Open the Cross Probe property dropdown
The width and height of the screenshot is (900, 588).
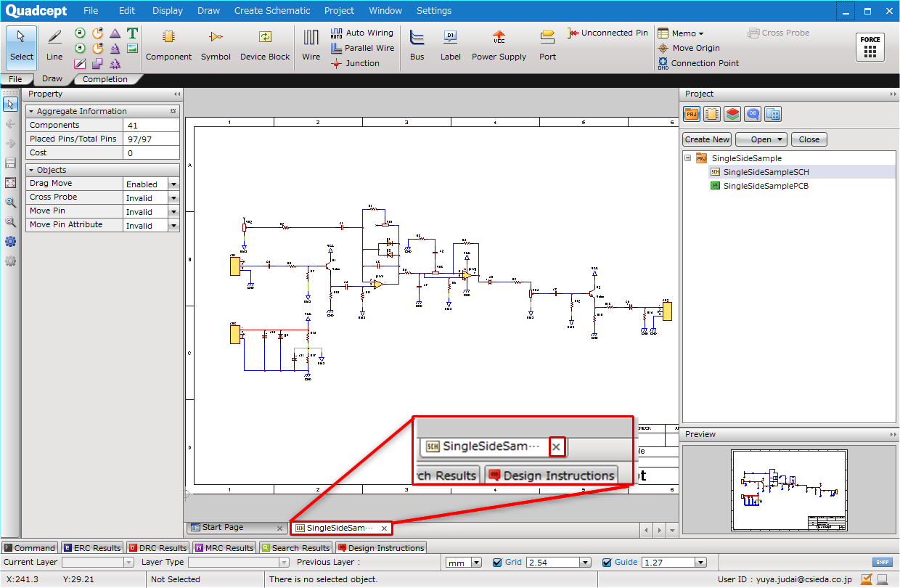point(173,198)
